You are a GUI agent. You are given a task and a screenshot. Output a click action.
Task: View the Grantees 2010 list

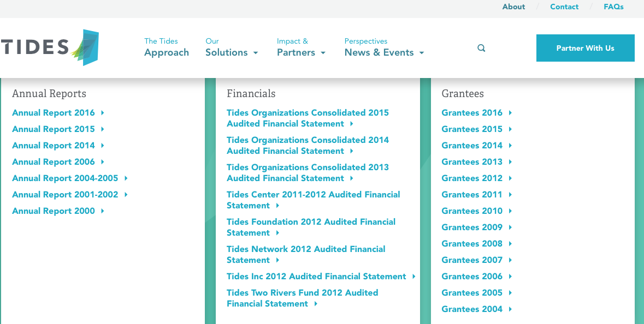pos(472,211)
